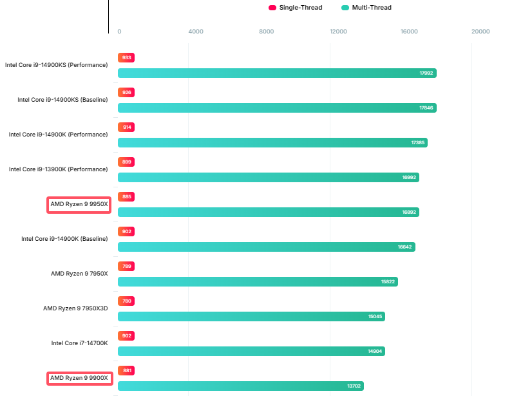Click the 15822 multi-thread bar for Ryzen 7950X
The height and width of the screenshot is (396, 532).
[258, 282]
